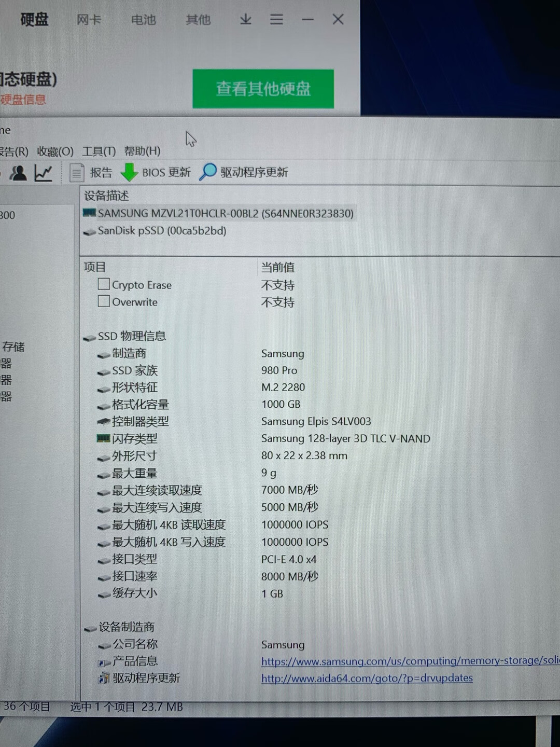Click the driver update magnifier icon

tap(208, 172)
